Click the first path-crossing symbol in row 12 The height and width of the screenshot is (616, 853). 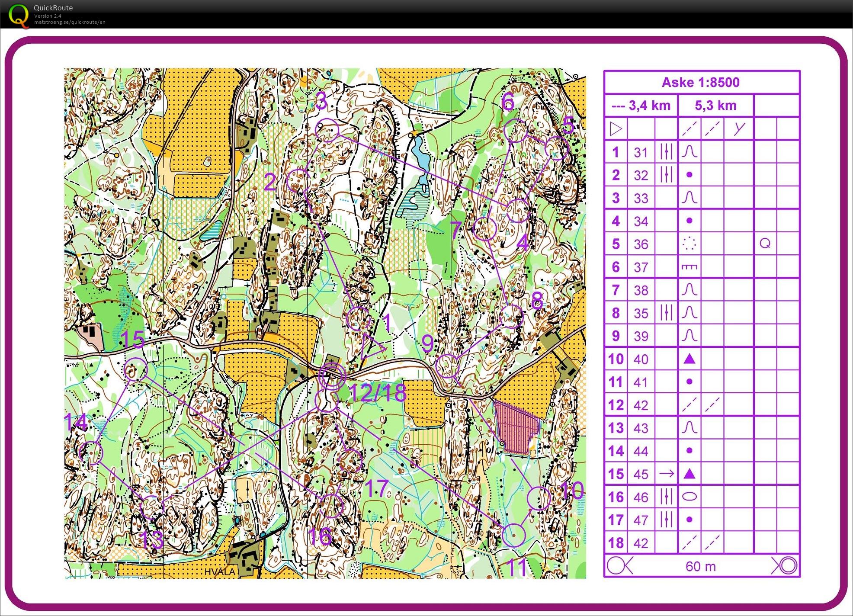[689, 404]
